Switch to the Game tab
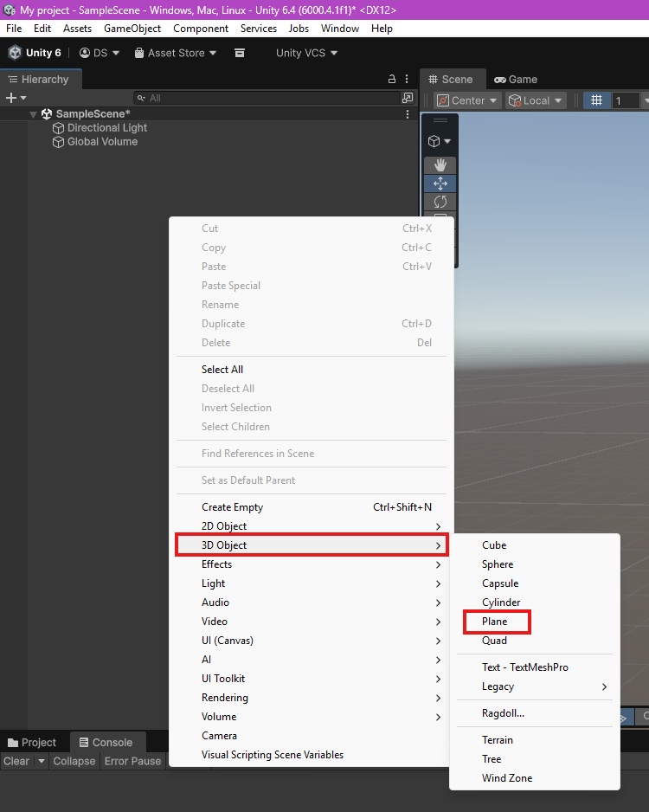This screenshot has height=812, width=649. pyautogui.click(x=516, y=80)
